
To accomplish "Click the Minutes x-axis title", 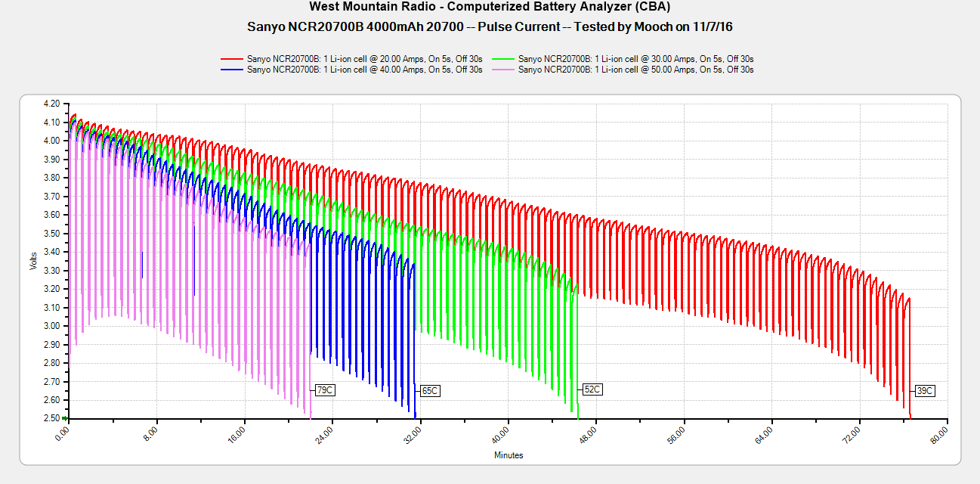I will click(x=509, y=455).
